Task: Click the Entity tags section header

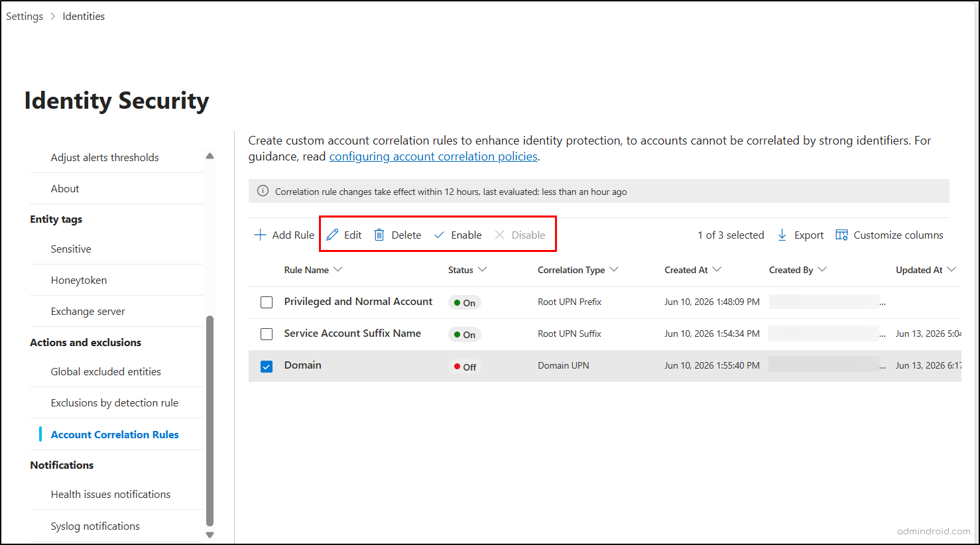Action: (56, 219)
